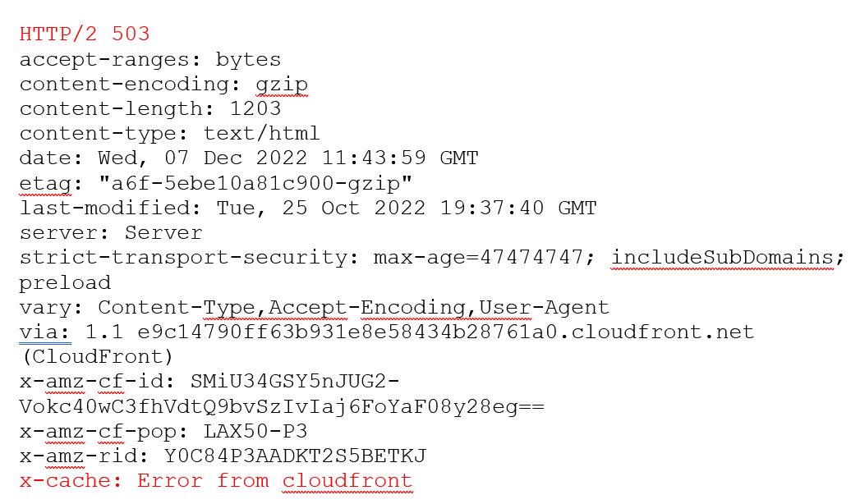The image size is (851, 504).
Task: Click the double-underlined via: header label
Action: 45,332
